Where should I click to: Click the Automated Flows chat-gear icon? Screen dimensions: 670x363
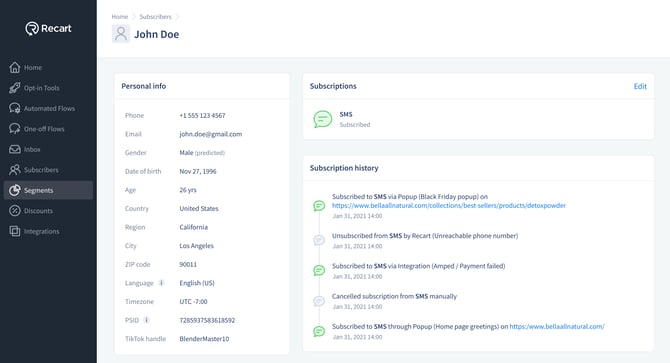[x=15, y=108]
